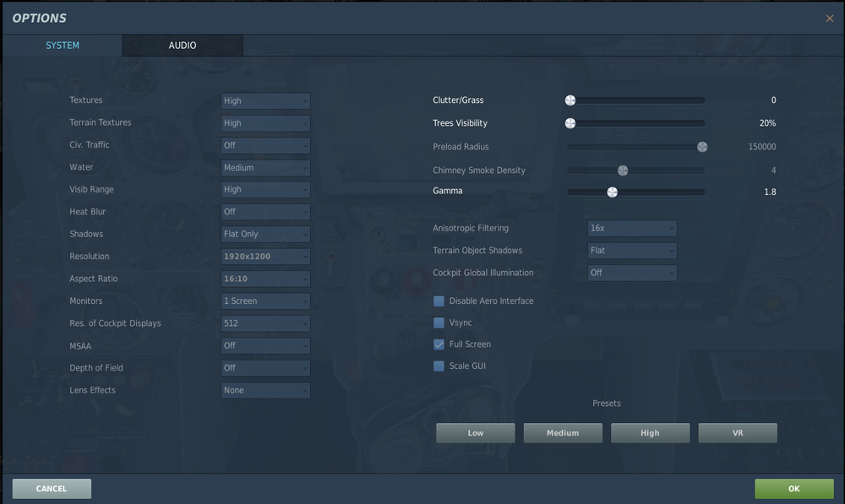The height and width of the screenshot is (504, 845).
Task: Open the Cockpit Global Illumination dropdown
Action: pyautogui.click(x=631, y=273)
